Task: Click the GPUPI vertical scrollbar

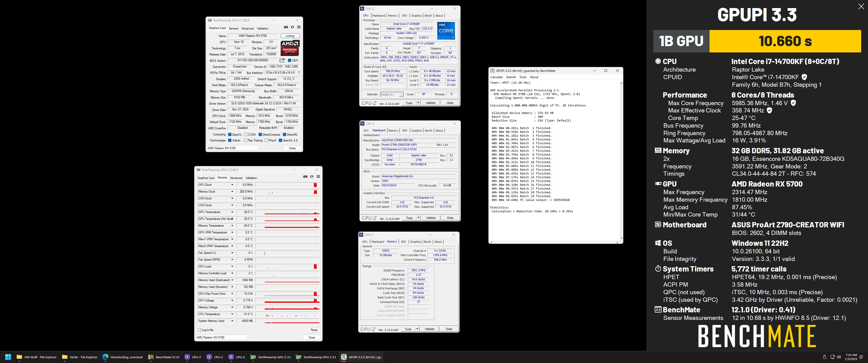Action: pyautogui.click(x=621, y=160)
